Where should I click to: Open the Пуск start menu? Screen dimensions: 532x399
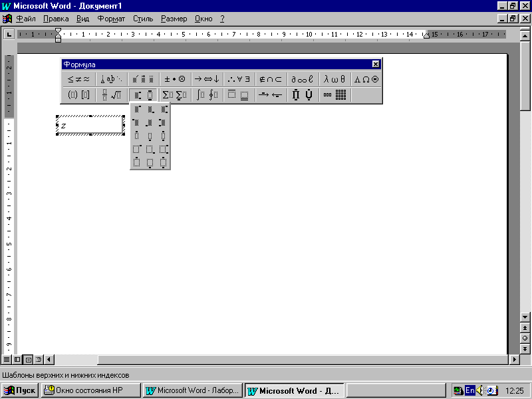tap(20, 390)
